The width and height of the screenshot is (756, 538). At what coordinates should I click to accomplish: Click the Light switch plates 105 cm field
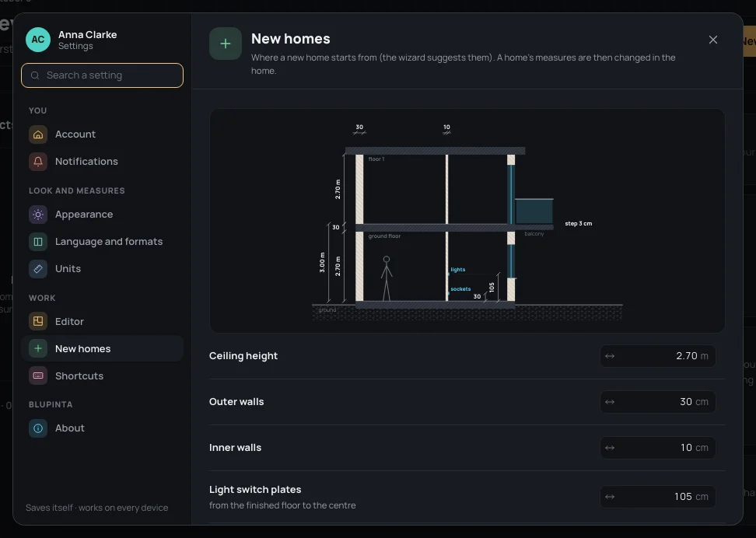click(658, 497)
